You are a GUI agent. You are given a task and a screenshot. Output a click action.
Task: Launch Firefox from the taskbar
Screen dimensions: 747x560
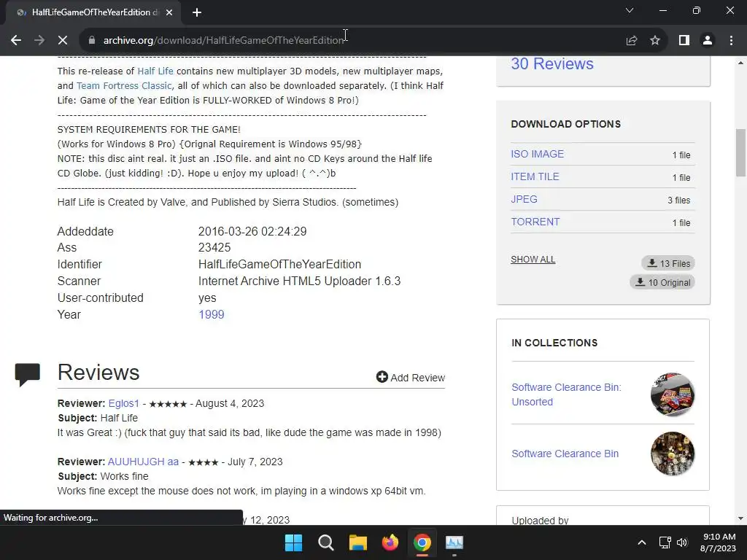tap(390, 542)
